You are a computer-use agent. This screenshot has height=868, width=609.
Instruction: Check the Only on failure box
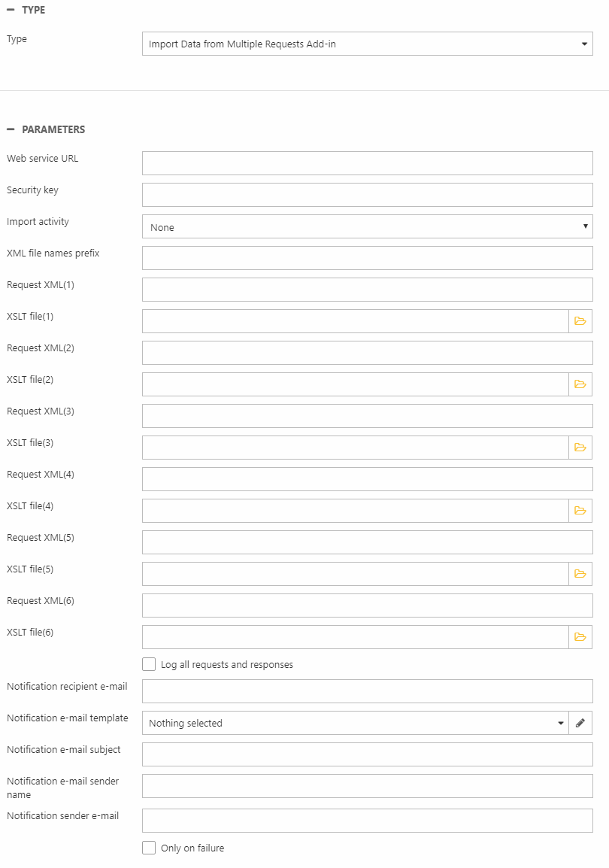pyautogui.click(x=149, y=848)
